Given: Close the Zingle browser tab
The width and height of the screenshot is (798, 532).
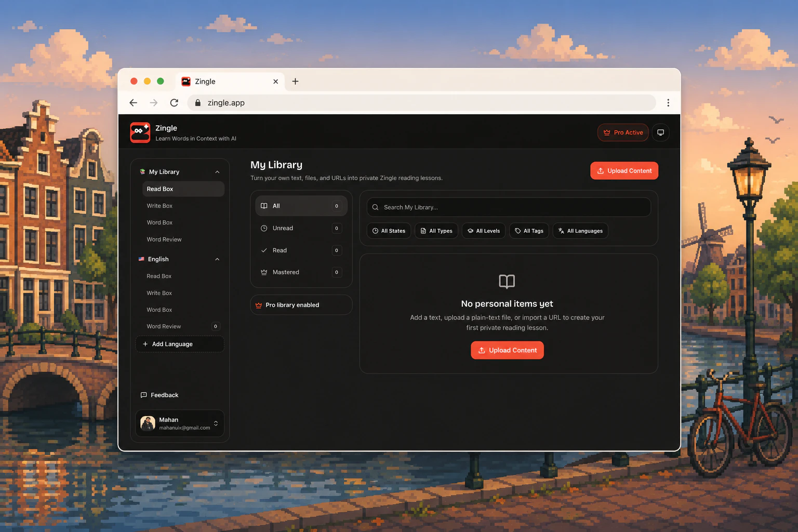Looking at the screenshot, I should coord(275,82).
